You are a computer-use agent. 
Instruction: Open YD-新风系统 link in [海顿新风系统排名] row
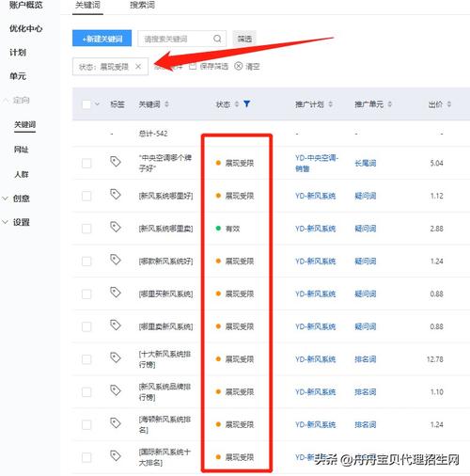(x=315, y=424)
